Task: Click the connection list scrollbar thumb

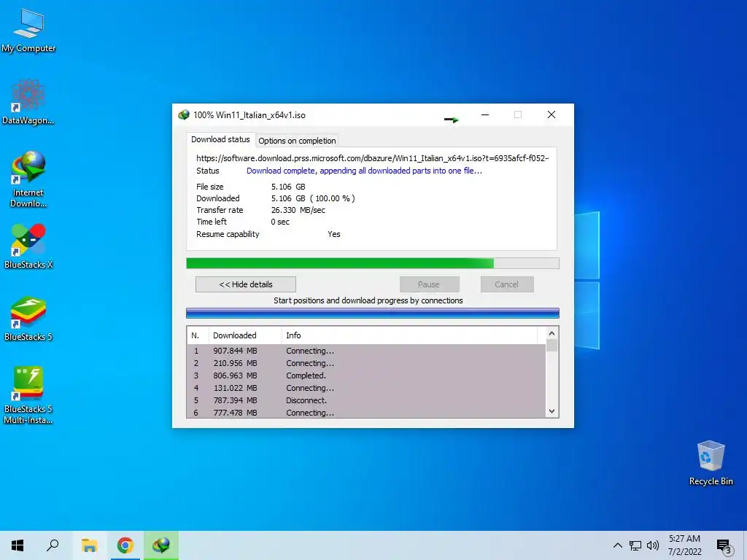Action: click(x=551, y=345)
